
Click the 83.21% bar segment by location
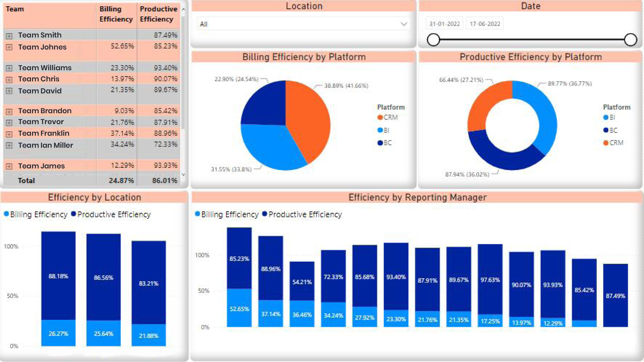coord(148,283)
